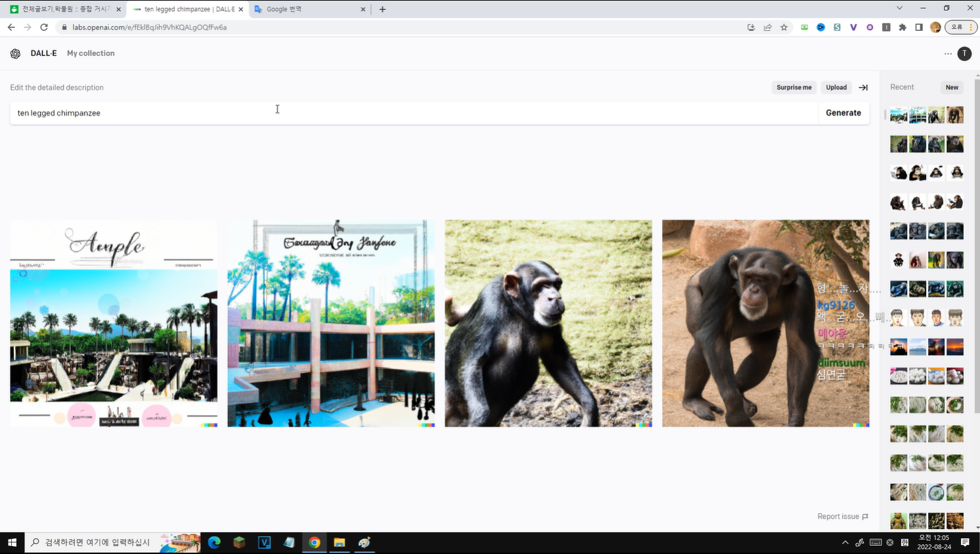Close the ten legged chimpanzee tab

pyautogui.click(x=241, y=9)
